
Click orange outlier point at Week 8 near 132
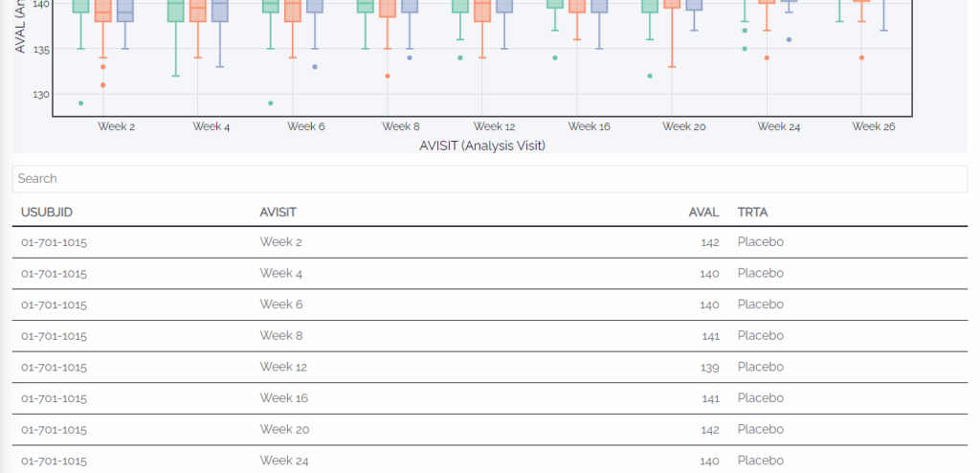(x=388, y=76)
